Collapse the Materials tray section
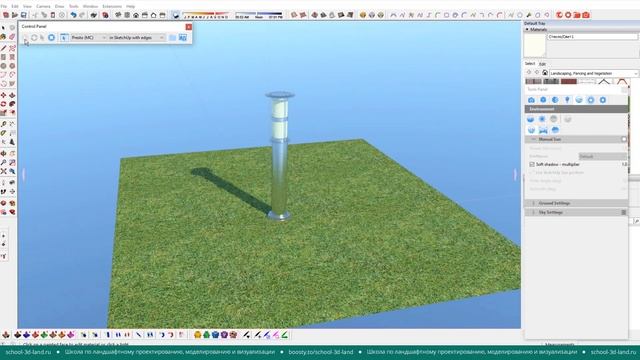The image size is (640, 360). tap(527, 29)
